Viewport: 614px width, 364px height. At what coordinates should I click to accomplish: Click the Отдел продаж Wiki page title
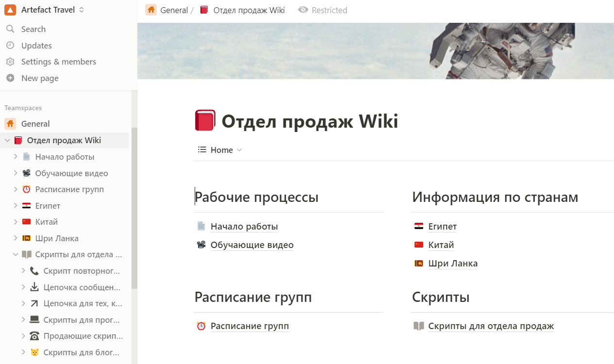pos(310,121)
